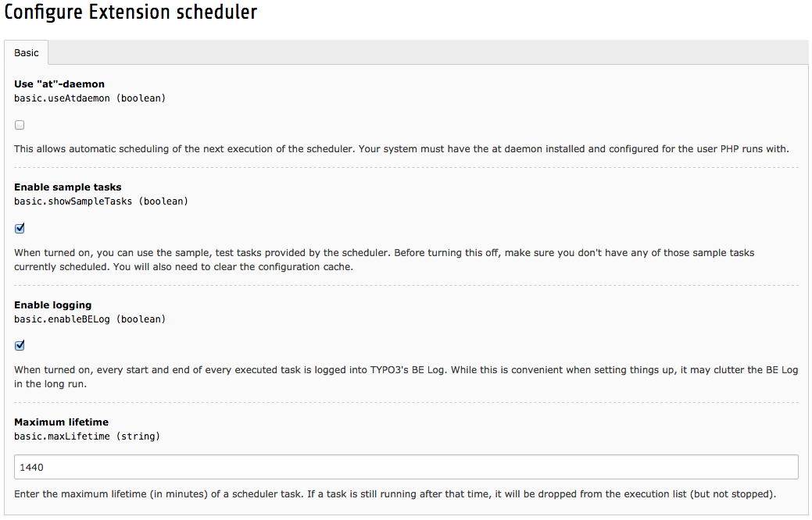Disable the Enable logging checkbox
Viewport: 812px width, 520px height.
click(x=20, y=346)
